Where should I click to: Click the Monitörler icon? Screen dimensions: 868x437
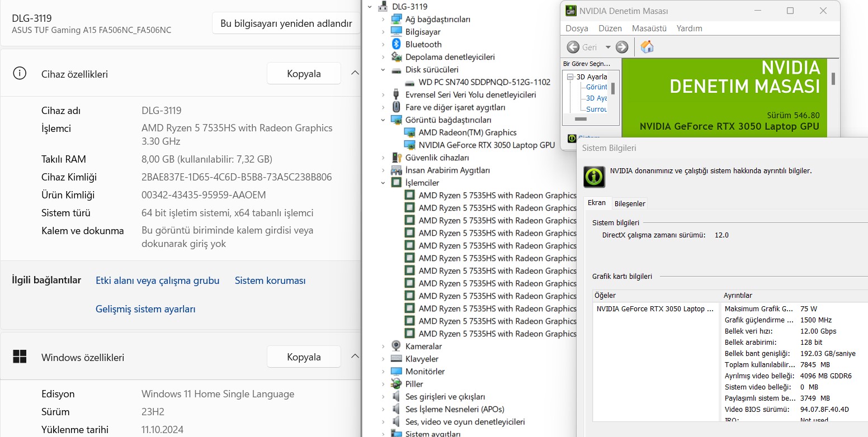point(397,372)
